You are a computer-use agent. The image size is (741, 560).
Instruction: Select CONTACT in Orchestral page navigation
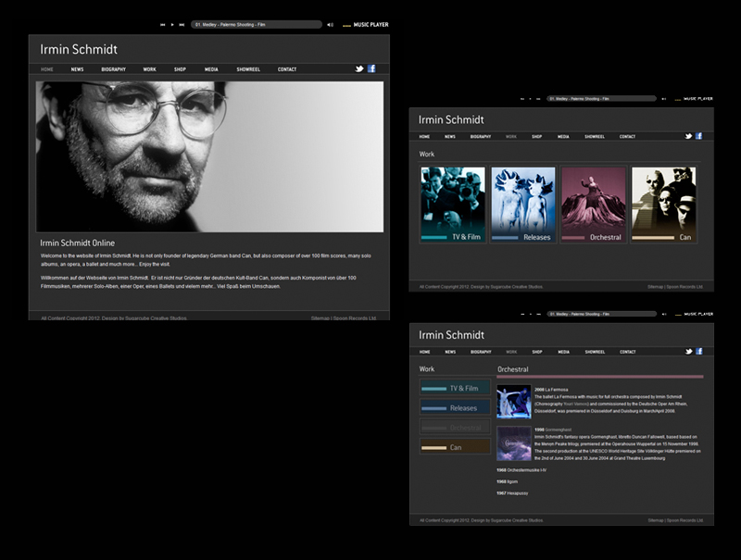pos(628,353)
